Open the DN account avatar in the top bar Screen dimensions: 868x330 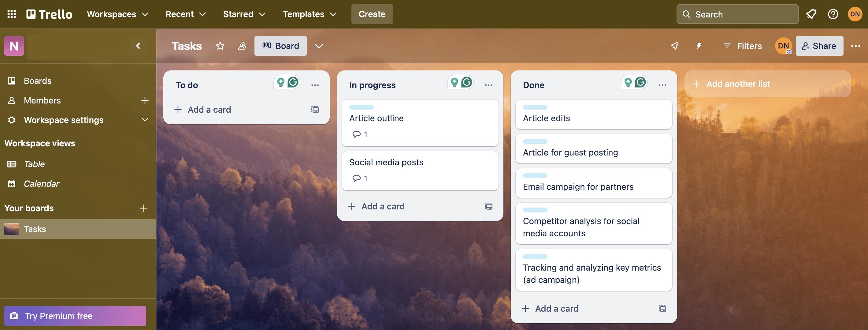[x=855, y=14]
